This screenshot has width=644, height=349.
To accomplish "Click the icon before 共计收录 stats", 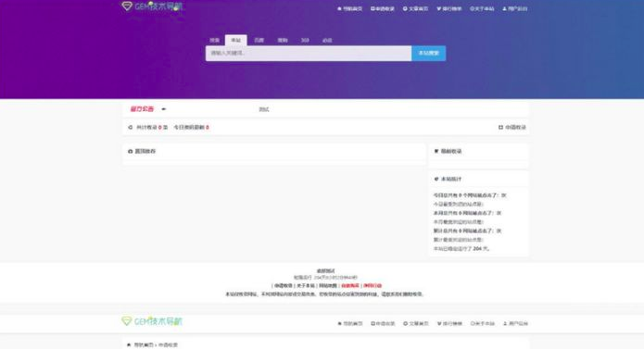I will pos(131,128).
